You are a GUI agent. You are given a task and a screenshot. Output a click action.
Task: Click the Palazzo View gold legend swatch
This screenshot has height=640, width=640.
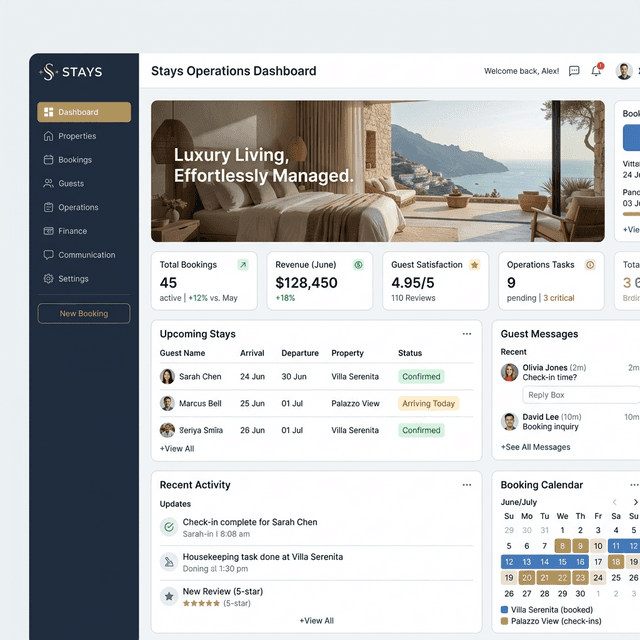[x=504, y=621]
